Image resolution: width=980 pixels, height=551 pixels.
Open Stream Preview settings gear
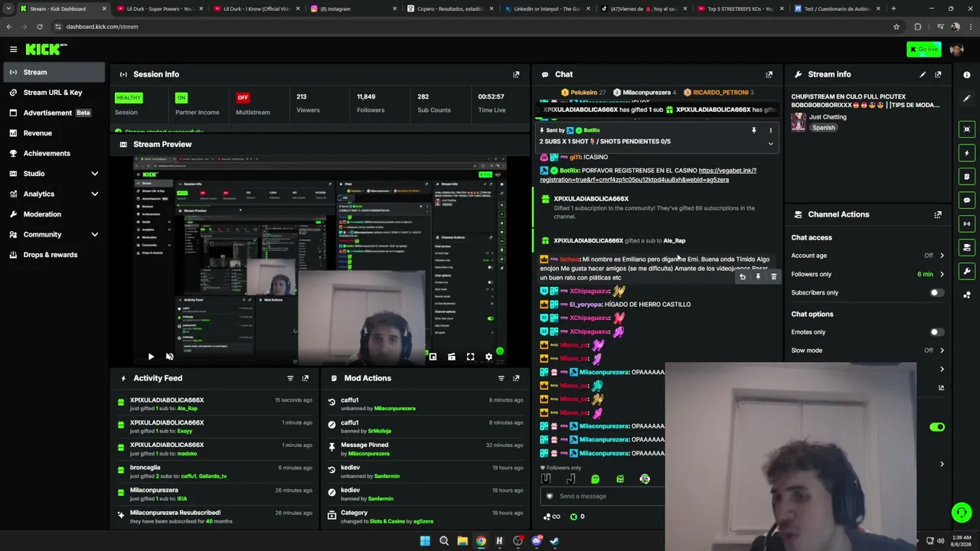tap(488, 357)
